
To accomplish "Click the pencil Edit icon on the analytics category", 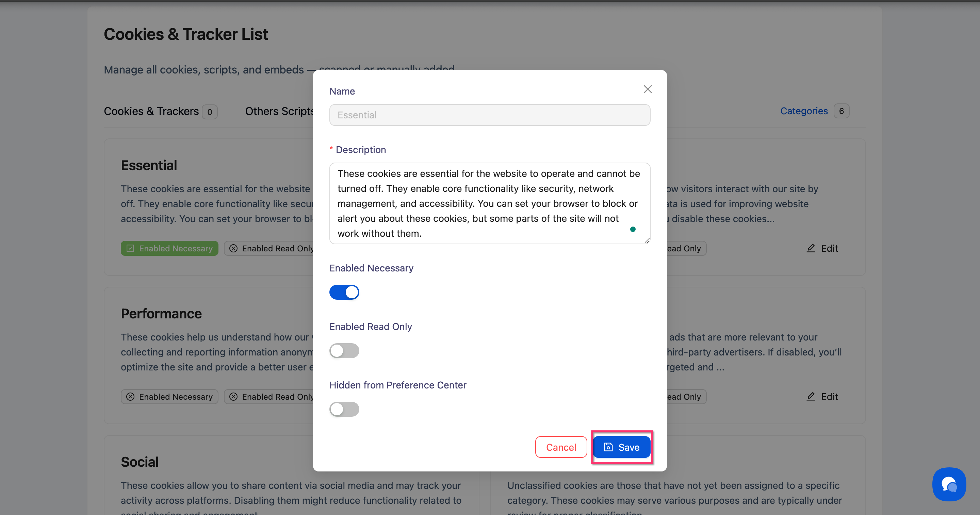I will [810, 248].
